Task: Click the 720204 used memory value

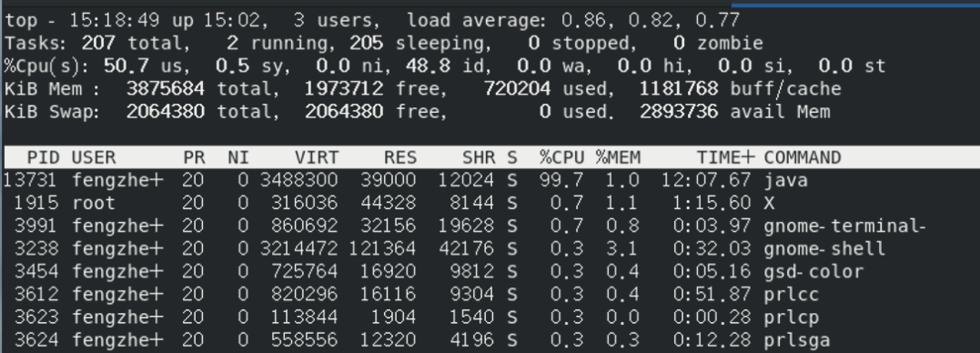Action: pos(517,89)
